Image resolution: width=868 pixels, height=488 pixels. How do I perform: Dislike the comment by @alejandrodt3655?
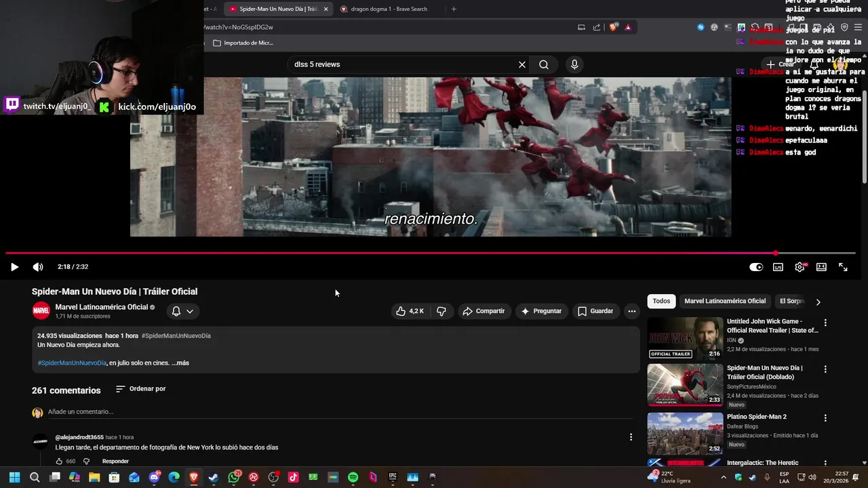coord(86,462)
